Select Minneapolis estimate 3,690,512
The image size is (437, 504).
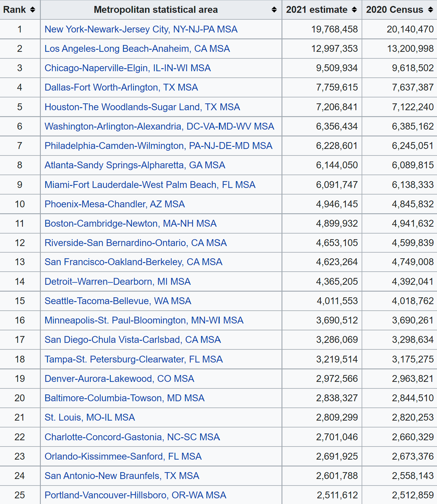pyautogui.click(x=337, y=320)
